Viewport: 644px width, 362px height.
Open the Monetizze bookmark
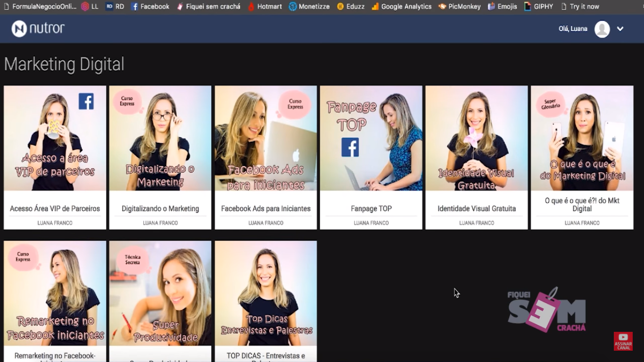click(309, 7)
